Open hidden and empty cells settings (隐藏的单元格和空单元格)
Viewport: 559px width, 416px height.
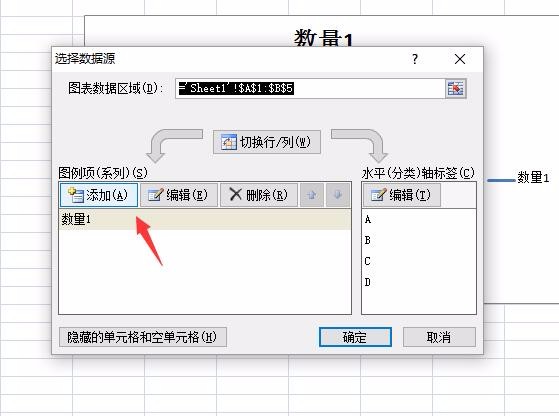143,337
